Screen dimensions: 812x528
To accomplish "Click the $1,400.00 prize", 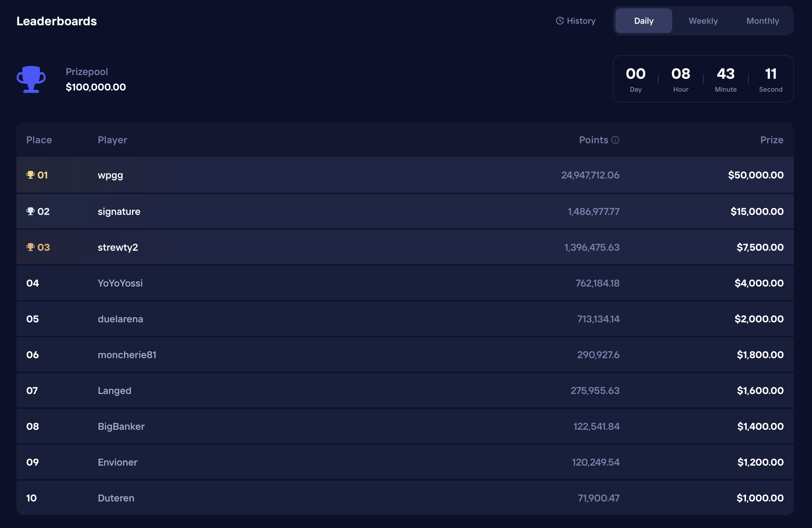I will [x=760, y=427].
